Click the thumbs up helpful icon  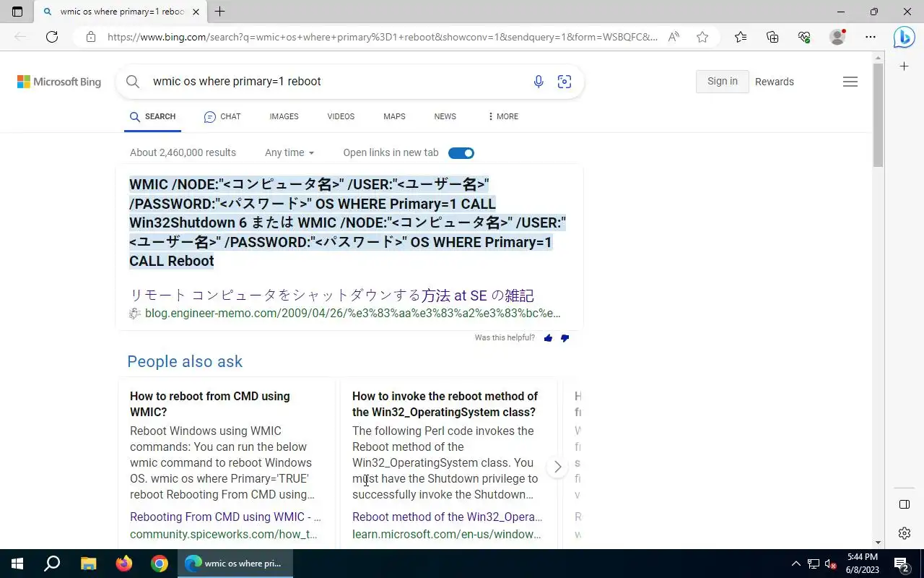pos(548,338)
